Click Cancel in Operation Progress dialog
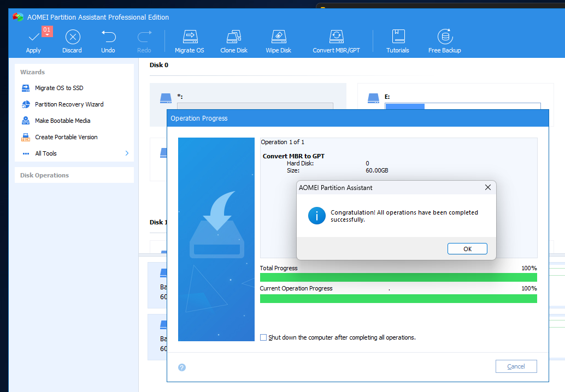565x392 pixels. [516, 366]
